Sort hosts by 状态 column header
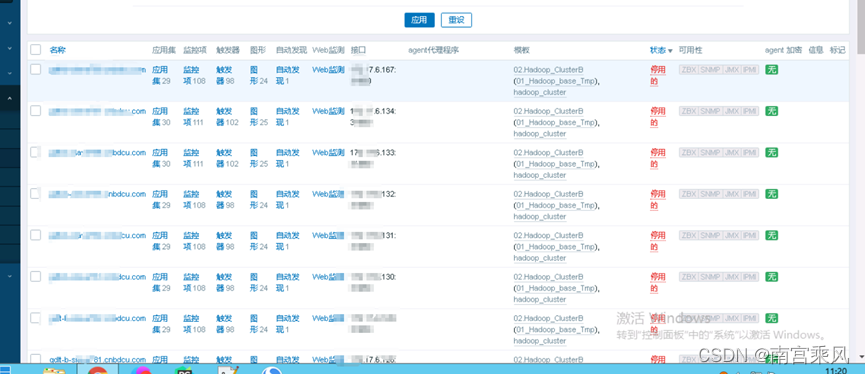The height and width of the screenshot is (374, 865). click(661, 50)
